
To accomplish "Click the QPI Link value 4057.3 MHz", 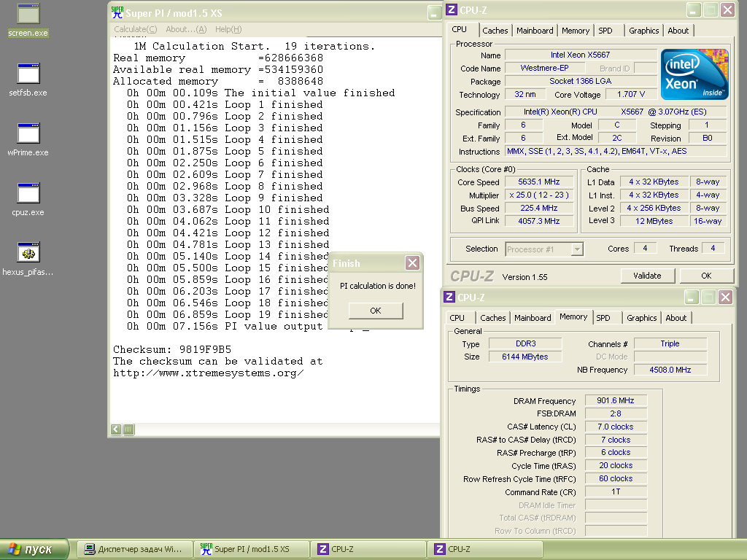I will pyautogui.click(x=539, y=221).
